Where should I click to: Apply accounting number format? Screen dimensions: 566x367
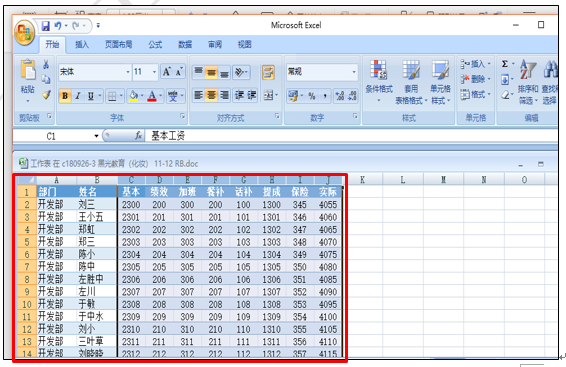[x=293, y=96]
